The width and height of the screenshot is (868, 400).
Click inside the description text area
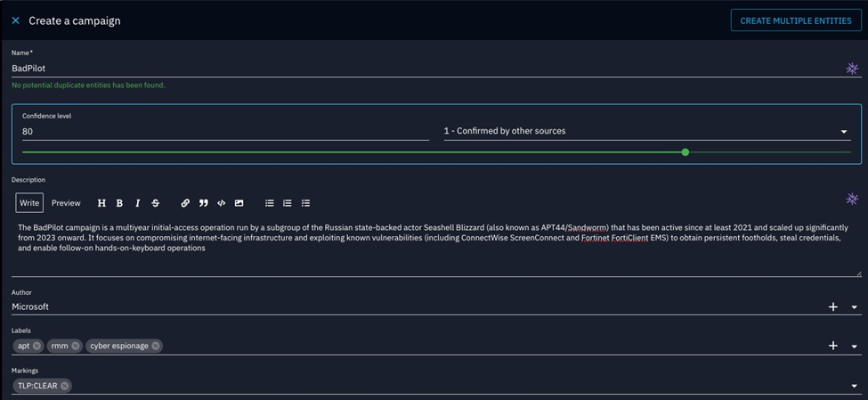pyautogui.click(x=436, y=248)
